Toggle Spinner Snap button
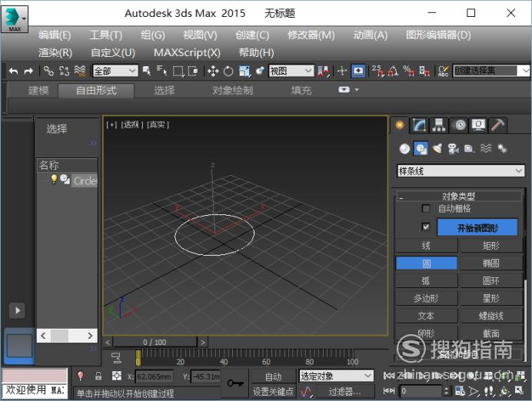 pyautogui.click(x=424, y=71)
